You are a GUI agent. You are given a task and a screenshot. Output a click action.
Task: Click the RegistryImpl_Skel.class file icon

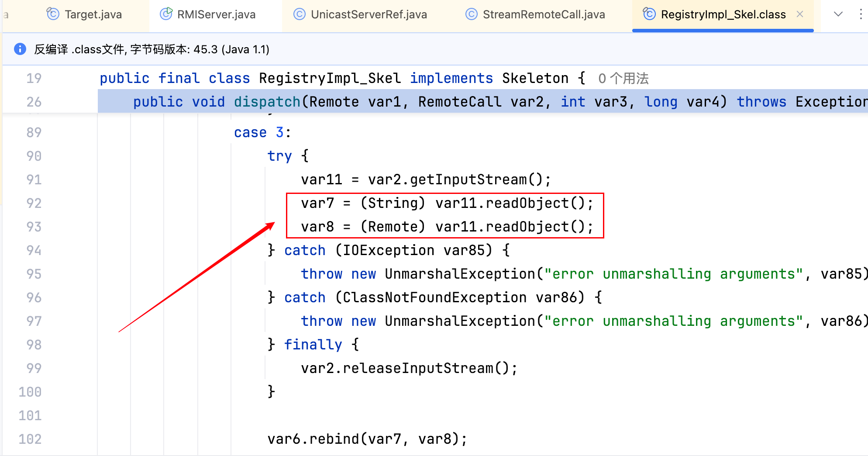[649, 14]
